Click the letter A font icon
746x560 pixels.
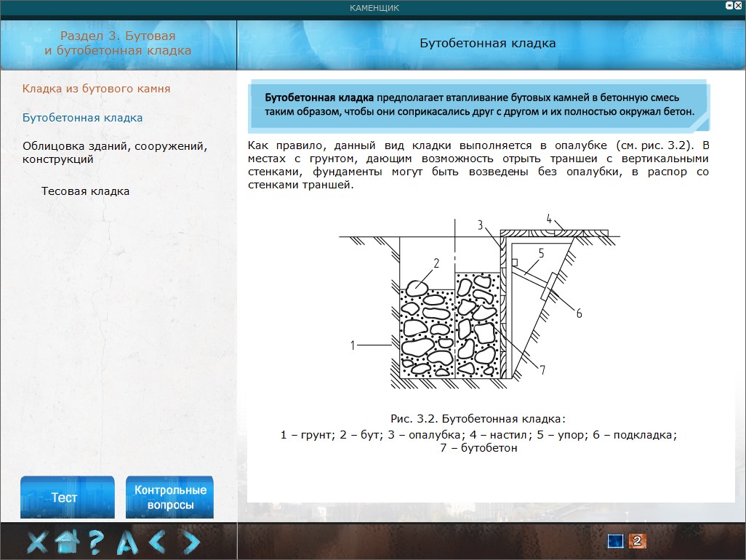click(127, 542)
